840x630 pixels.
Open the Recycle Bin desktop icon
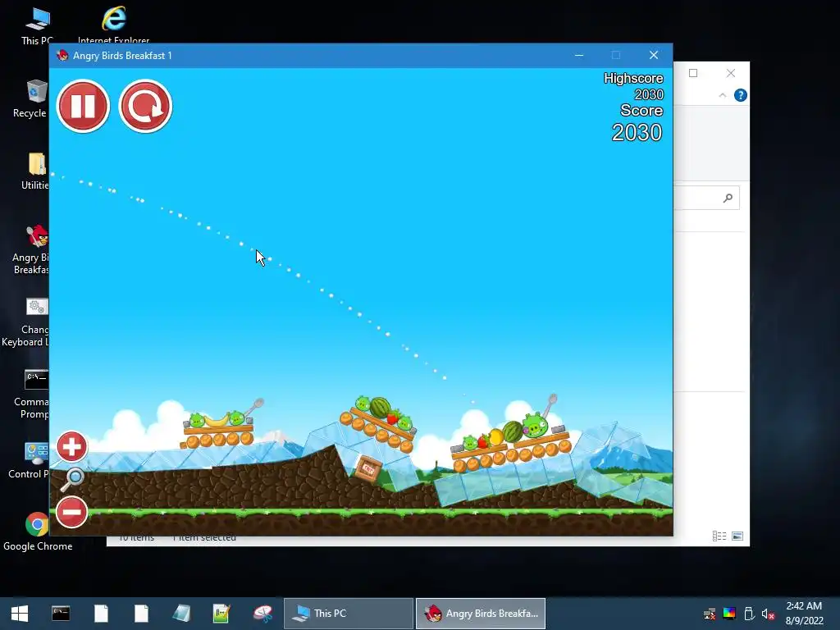tap(32, 98)
